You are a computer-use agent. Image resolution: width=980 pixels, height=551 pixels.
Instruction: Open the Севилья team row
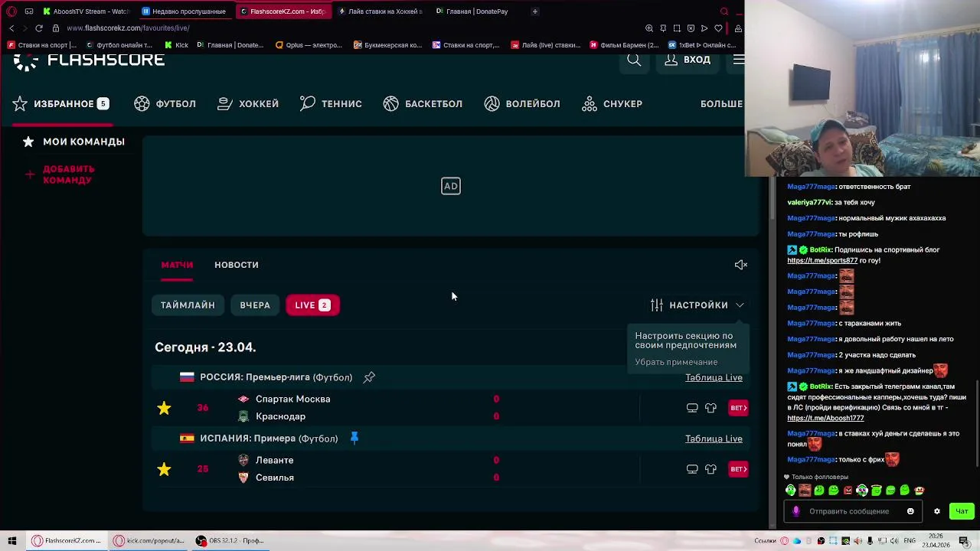pos(275,478)
